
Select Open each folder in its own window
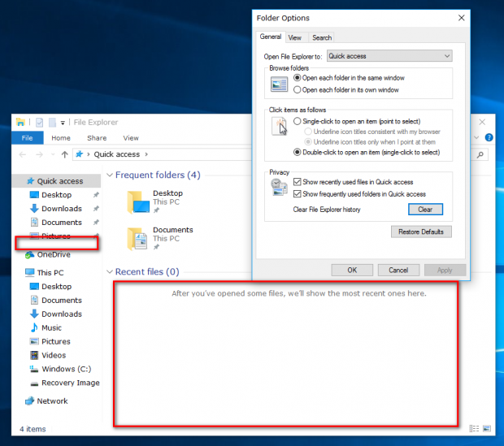coord(346,90)
